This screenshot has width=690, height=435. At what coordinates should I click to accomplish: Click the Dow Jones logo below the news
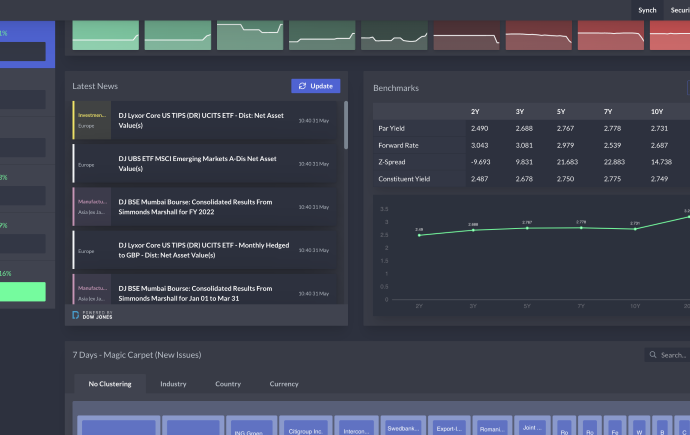[92, 315]
